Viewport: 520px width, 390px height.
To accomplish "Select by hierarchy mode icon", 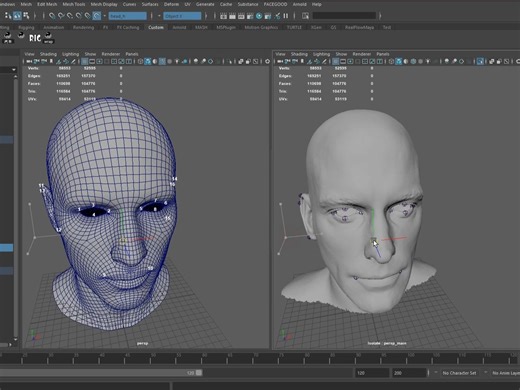I will click(8, 16).
